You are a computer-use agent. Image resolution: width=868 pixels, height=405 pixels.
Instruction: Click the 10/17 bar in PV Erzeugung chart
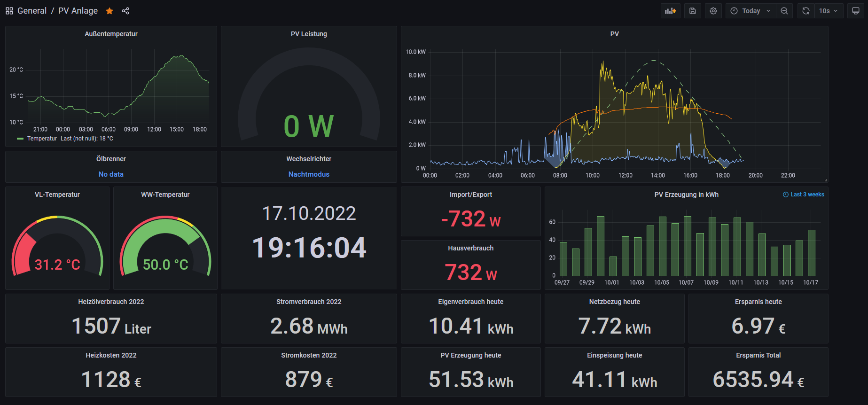coord(811,253)
